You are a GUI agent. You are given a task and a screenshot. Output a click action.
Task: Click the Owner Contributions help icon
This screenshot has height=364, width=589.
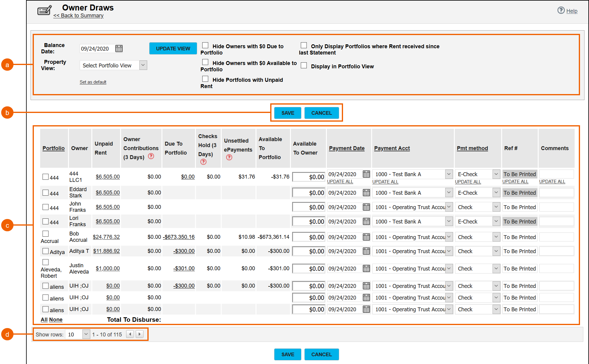click(151, 156)
